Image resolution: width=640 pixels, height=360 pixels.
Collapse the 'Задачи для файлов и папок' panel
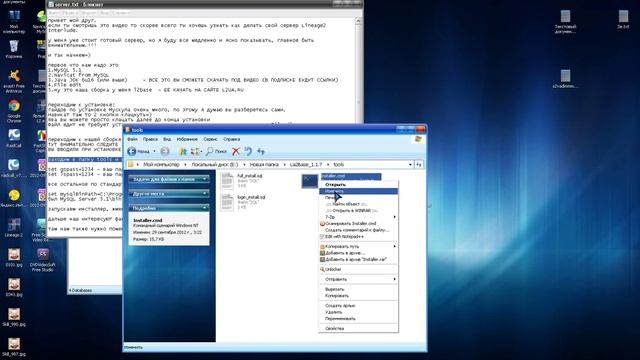tap(204, 179)
